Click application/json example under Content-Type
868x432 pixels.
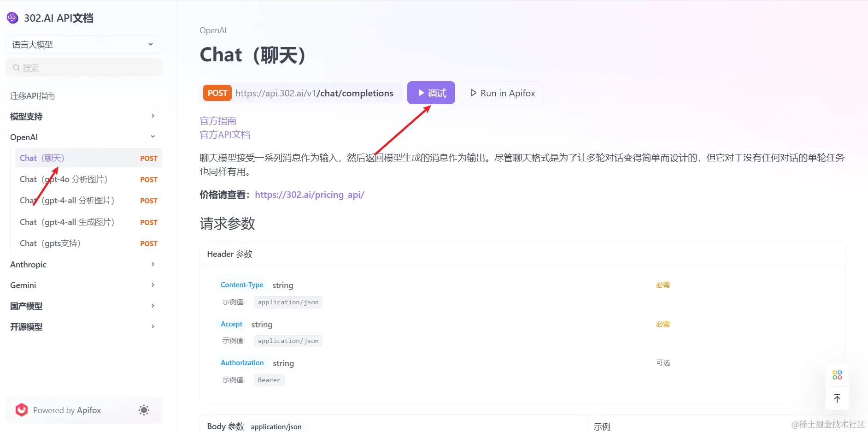pyautogui.click(x=288, y=302)
